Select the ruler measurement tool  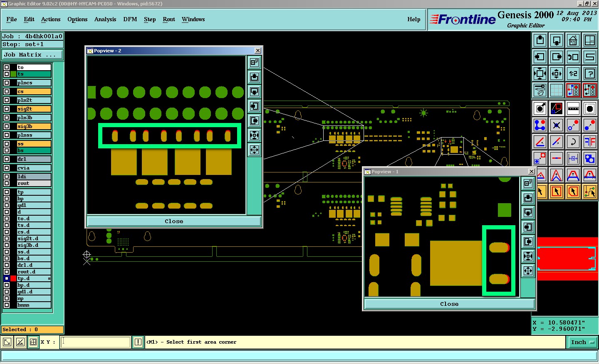573,109
